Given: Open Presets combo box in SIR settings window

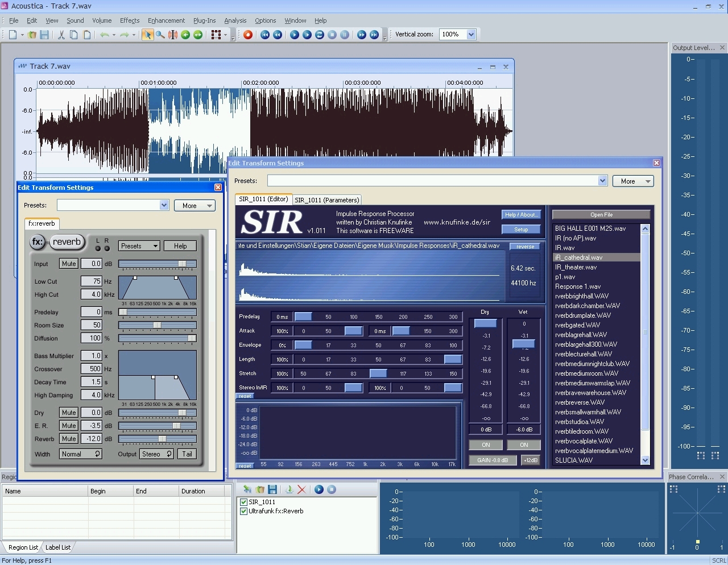Looking at the screenshot, I should pos(437,181).
